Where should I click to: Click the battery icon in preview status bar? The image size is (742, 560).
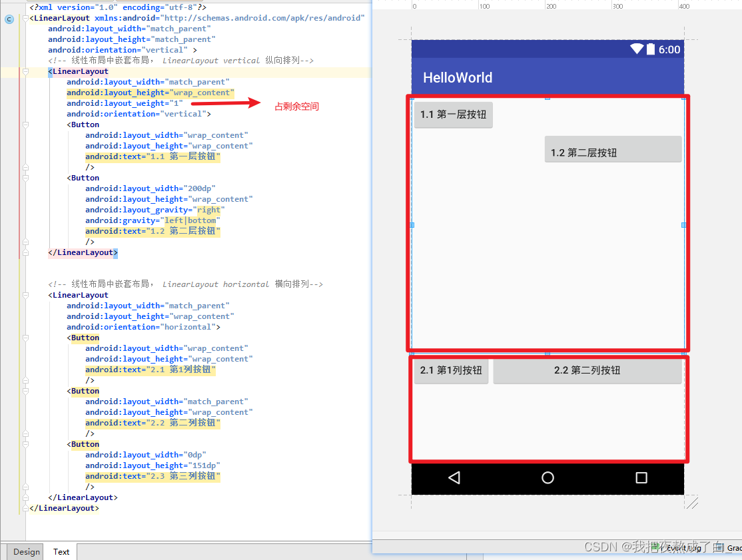tap(651, 49)
